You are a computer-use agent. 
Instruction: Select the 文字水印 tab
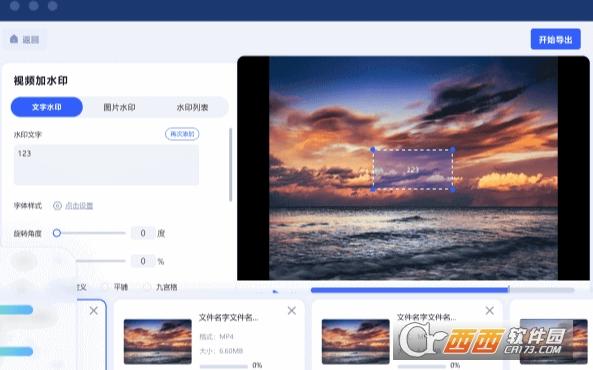(x=47, y=107)
